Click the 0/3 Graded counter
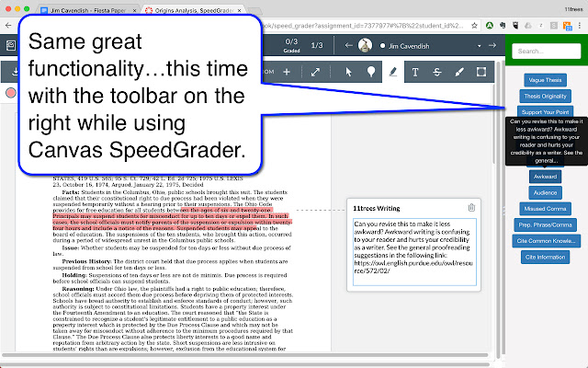 click(291, 45)
